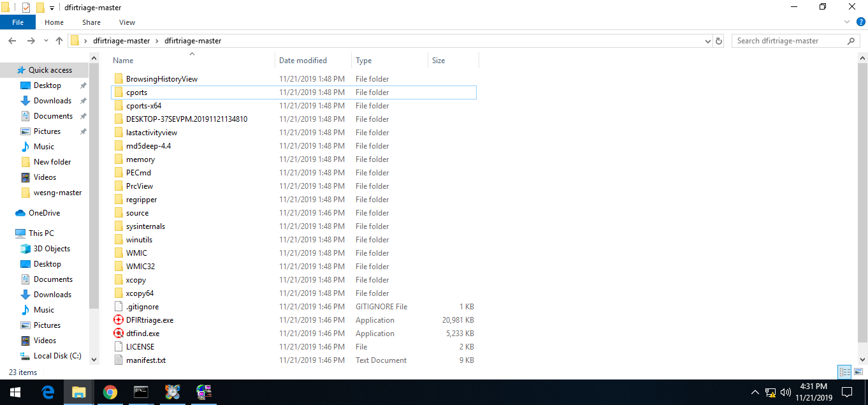
Task: Open the Share ribbon tab
Action: click(x=91, y=22)
